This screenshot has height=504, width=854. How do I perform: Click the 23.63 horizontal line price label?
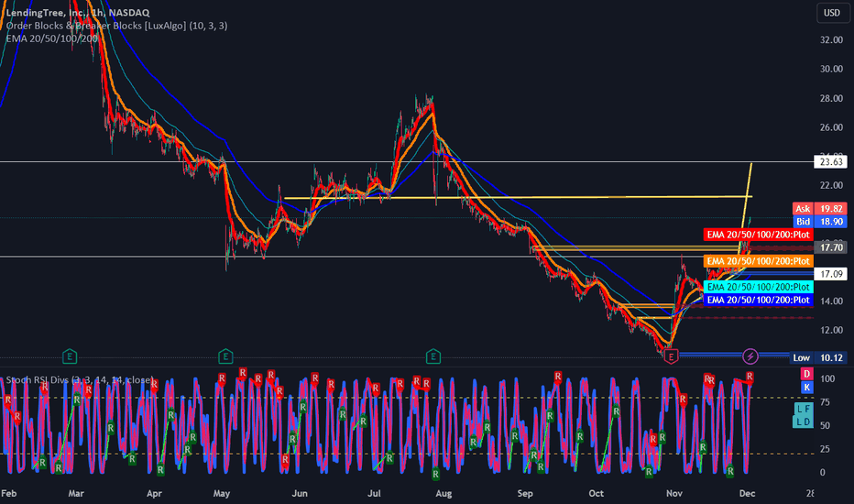coord(831,162)
